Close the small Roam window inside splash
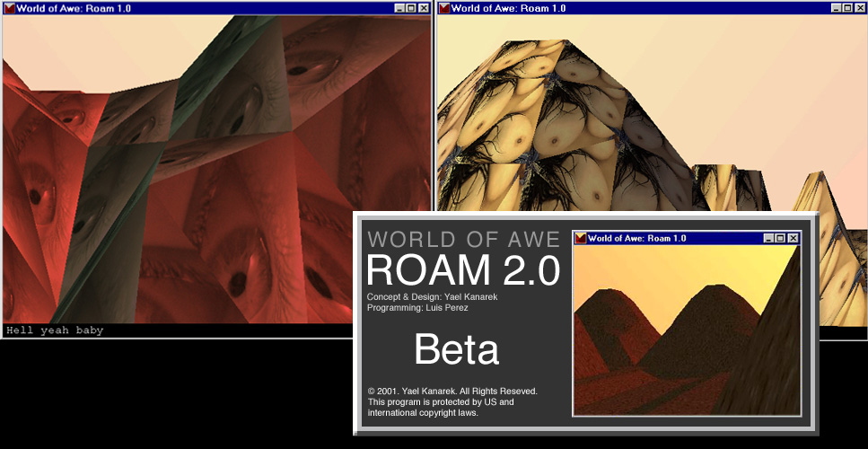868x449 pixels. (x=793, y=238)
